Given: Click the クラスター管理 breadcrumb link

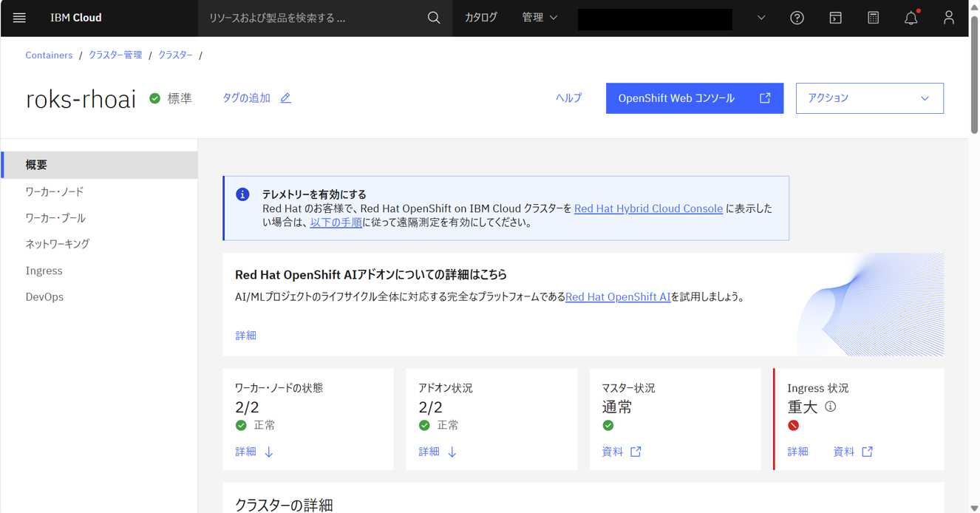Looking at the screenshot, I should pyautogui.click(x=115, y=55).
